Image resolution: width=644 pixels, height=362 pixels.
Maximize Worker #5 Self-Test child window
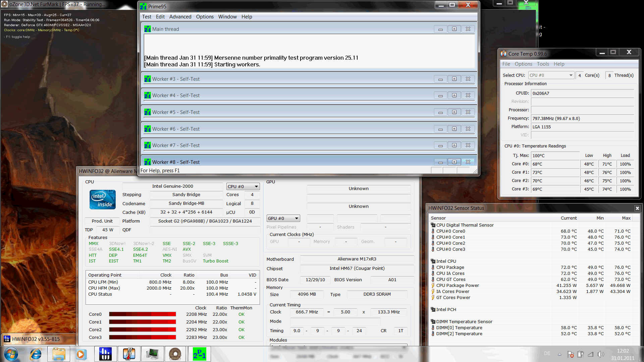[x=454, y=112]
